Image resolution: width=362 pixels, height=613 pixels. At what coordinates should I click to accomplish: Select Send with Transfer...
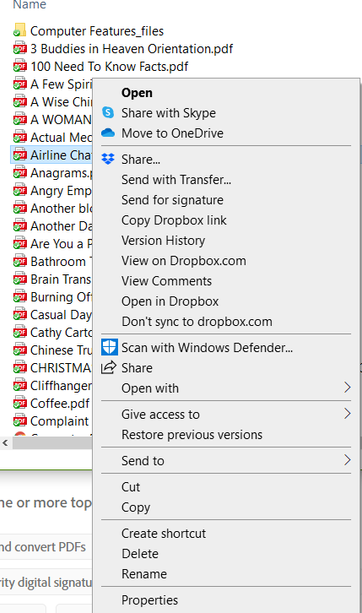176,180
